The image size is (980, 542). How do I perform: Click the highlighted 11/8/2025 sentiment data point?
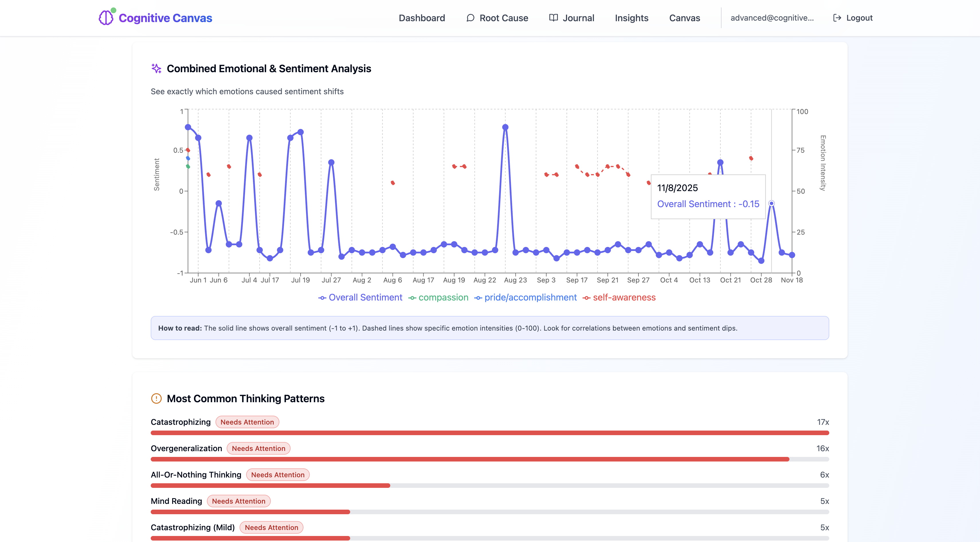pyautogui.click(x=771, y=203)
